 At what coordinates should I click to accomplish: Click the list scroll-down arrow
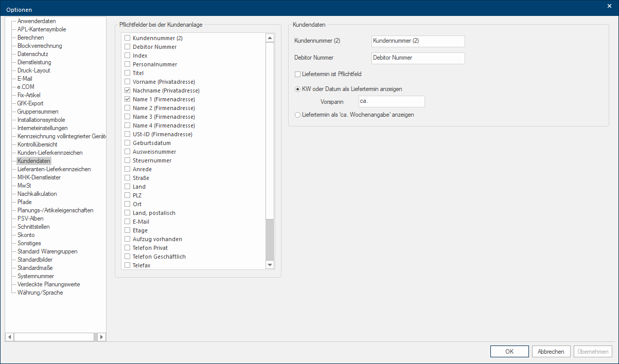[x=270, y=264]
